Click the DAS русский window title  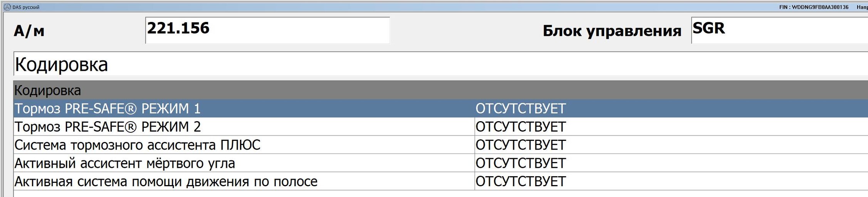tap(26, 7)
